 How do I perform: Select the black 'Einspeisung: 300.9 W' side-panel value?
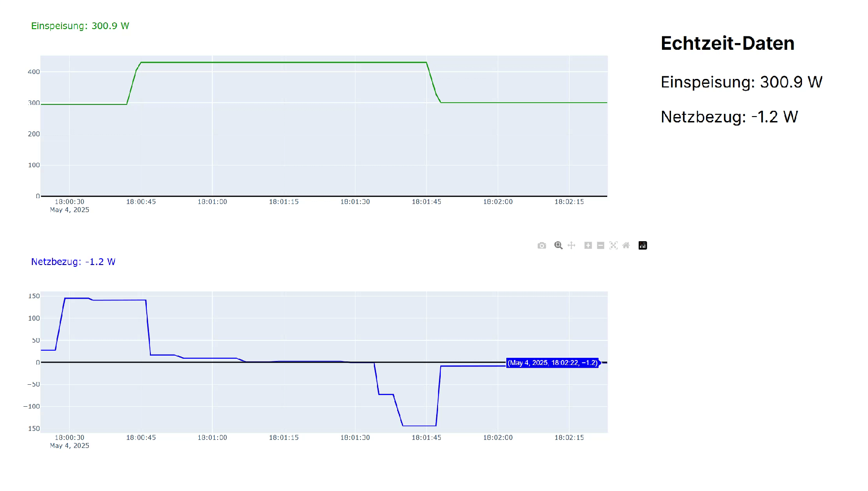coord(741,82)
